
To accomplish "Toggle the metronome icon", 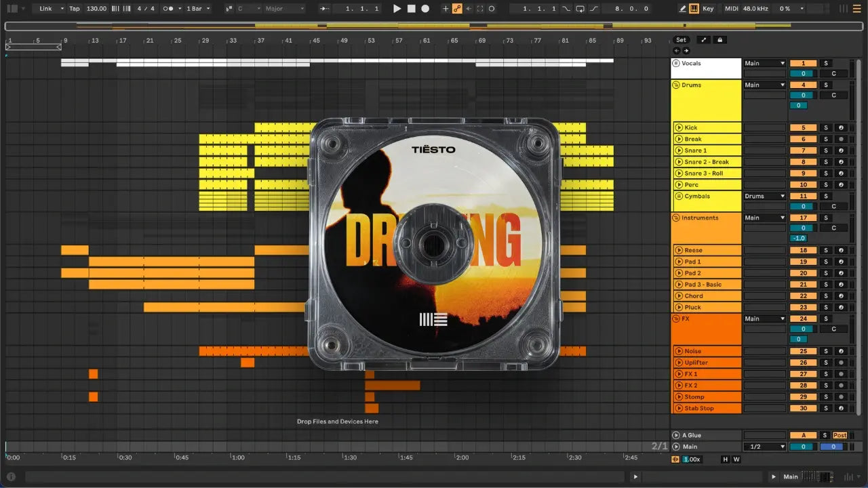I will (169, 9).
